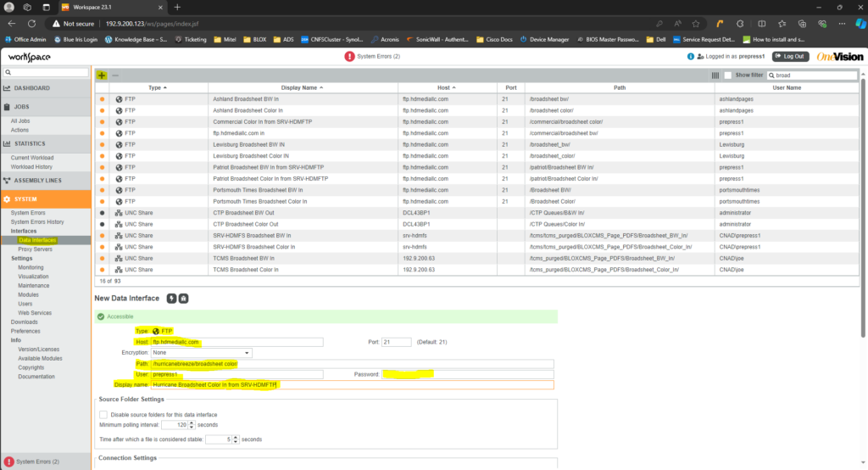The image size is (868, 470).
Task: Click the column layout icon beside Show filter
Action: coord(715,76)
